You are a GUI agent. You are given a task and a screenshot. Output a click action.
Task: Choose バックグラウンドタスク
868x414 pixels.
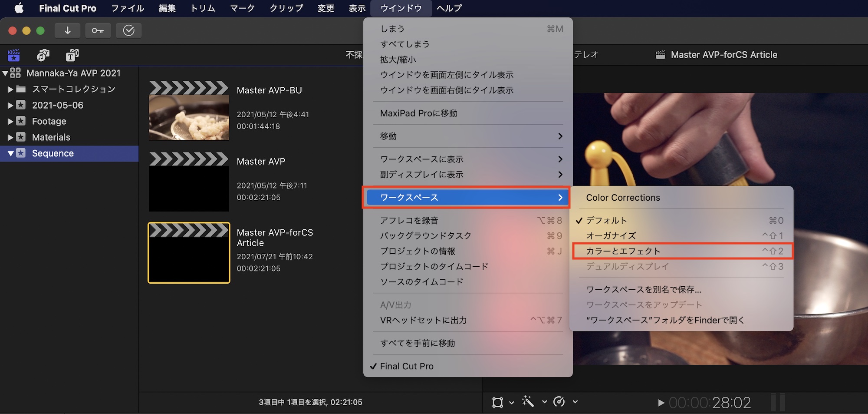click(x=468, y=236)
